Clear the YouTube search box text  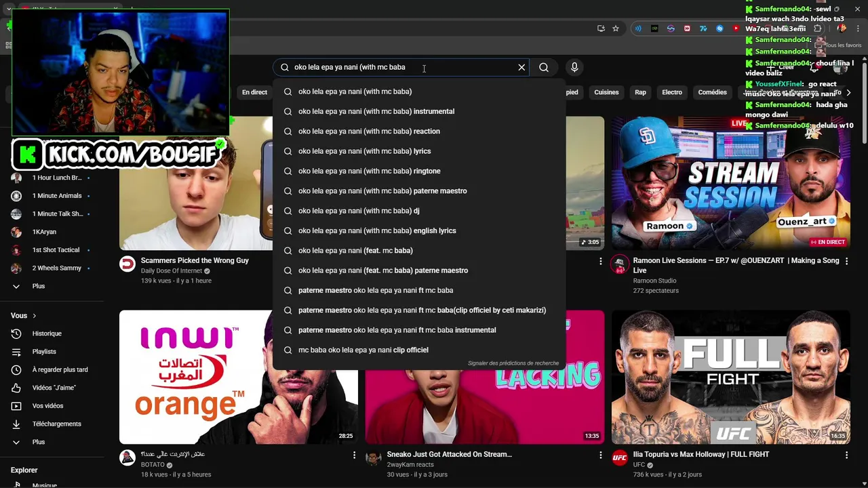pyautogui.click(x=521, y=67)
